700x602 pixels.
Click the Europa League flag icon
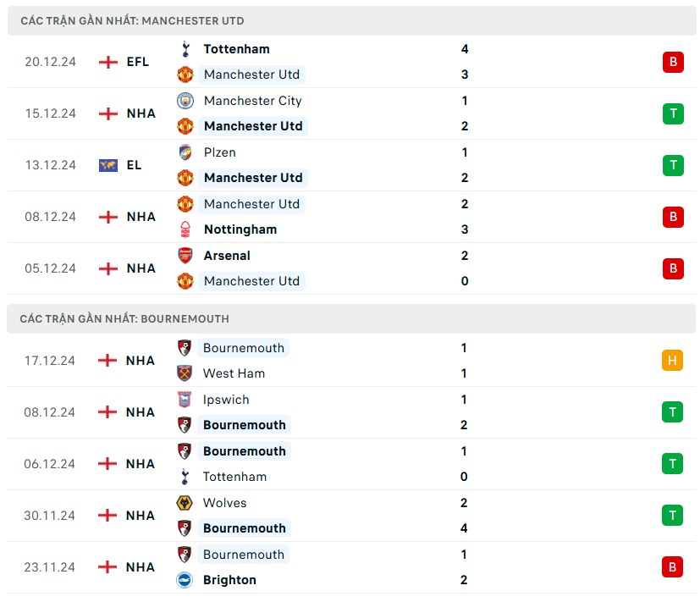point(107,165)
